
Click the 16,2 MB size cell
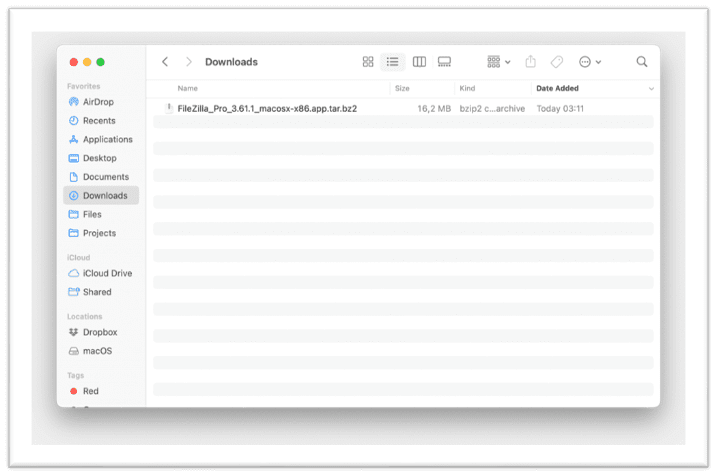[434, 108]
